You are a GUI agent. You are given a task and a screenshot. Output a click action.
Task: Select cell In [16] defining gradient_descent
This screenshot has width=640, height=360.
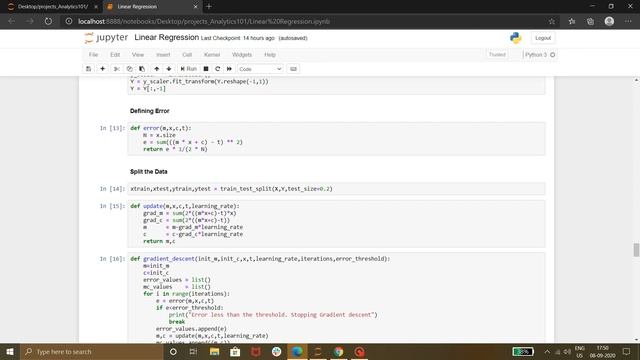tap(336, 298)
